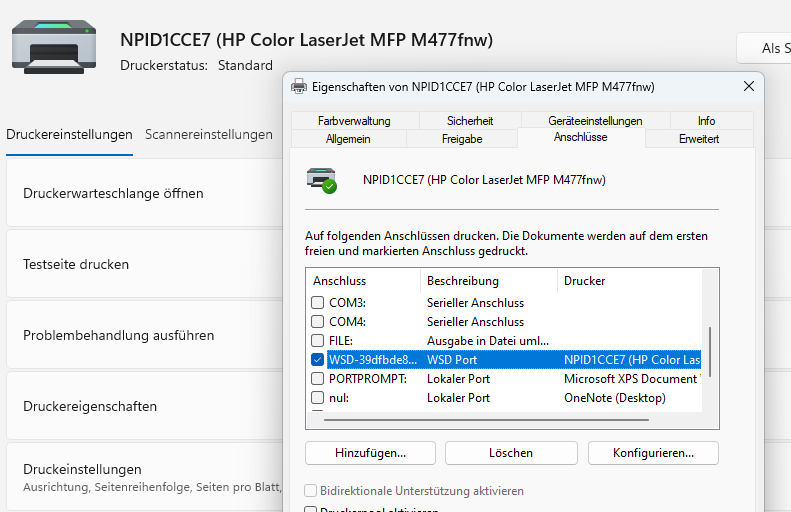Click the Konfigurieren... button
791x512 pixels.
[653, 453]
